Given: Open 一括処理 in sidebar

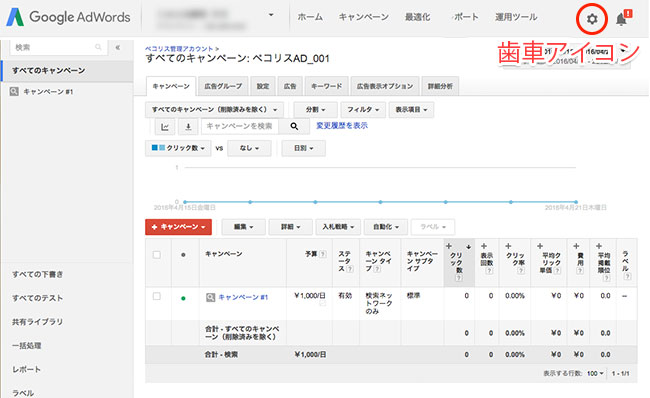Looking at the screenshot, I should pyautogui.click(x=27, y=345).
